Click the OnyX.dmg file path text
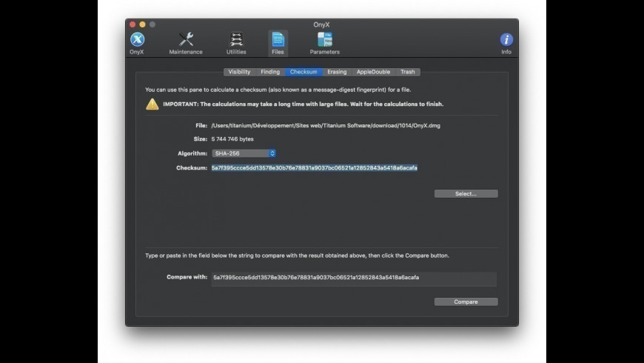This screenshot has width=644, height=363. tap(326, 126)
